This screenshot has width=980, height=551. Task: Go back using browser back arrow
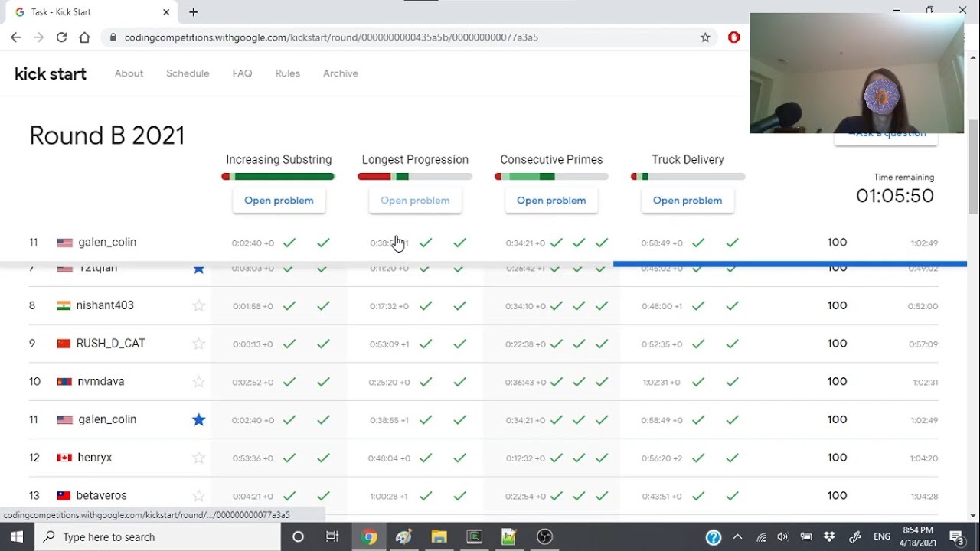coord(15,37)
